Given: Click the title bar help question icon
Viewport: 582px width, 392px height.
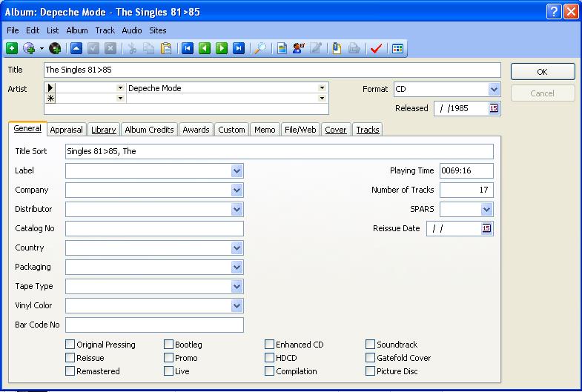Looking at the screenshot, I should coord(553,12).
